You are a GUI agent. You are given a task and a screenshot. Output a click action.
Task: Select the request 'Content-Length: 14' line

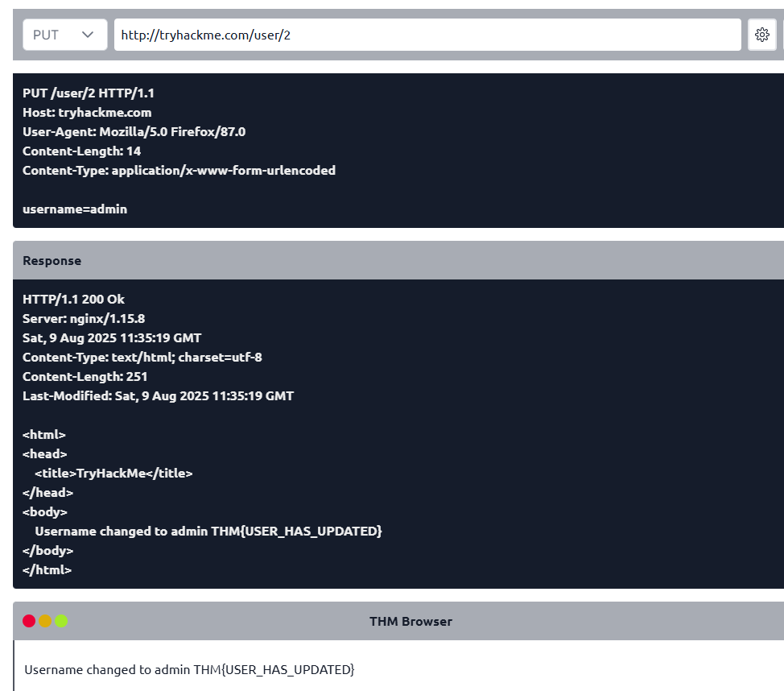coord(81,151)
